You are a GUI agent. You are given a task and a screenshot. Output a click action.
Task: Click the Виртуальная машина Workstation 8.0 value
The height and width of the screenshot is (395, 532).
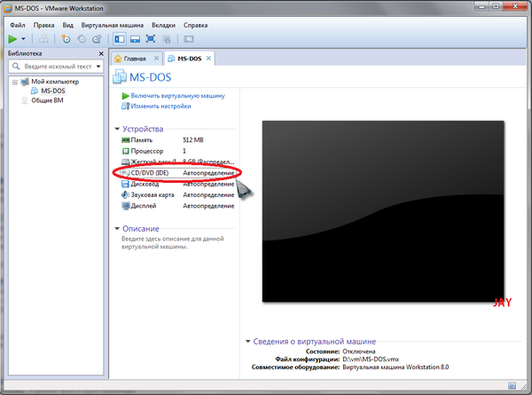395,367
